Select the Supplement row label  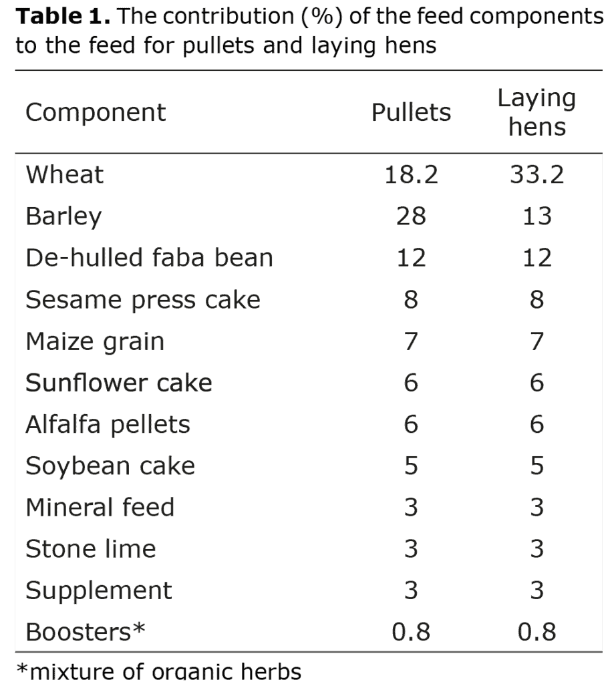98,590
